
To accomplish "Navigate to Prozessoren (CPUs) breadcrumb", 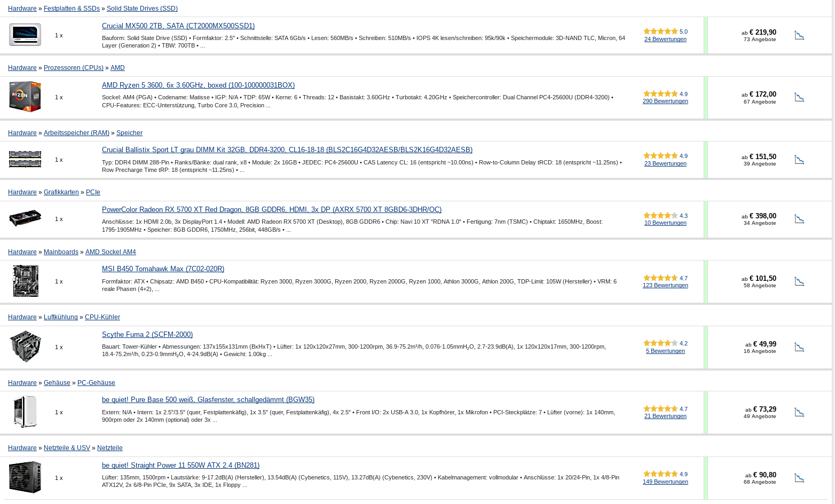I will (74, 68).
